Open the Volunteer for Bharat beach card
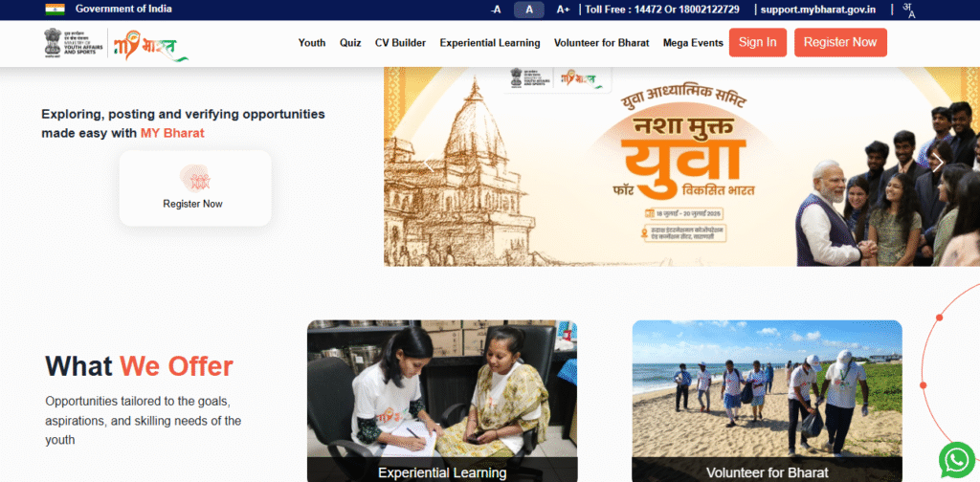This screenshot has width=980, height=482. (x=767, y=401)
